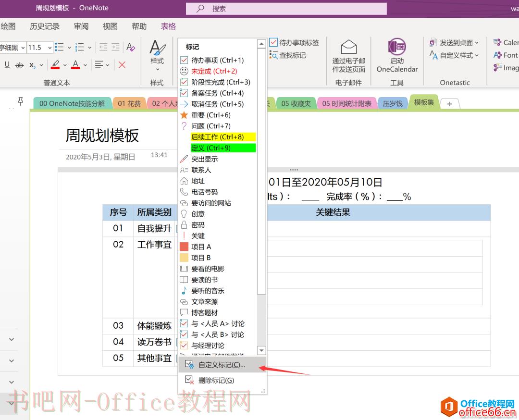Click 查找标记 find tags

pyautogui.click(x=288, y=55)
